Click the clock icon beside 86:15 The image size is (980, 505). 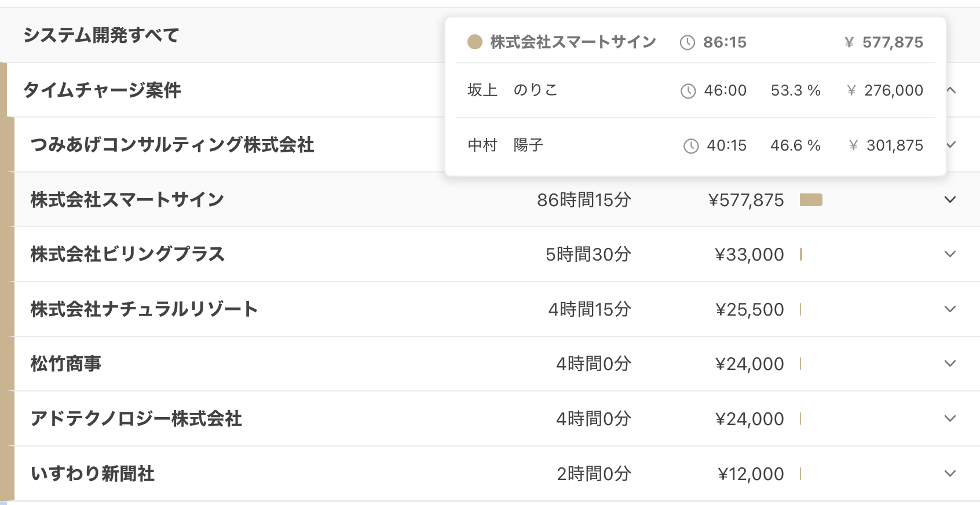687,42
